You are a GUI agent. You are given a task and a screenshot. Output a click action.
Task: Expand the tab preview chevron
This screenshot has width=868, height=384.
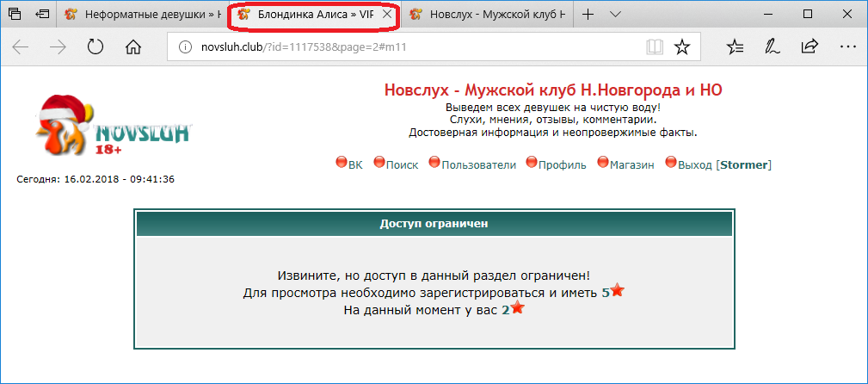(x=614, y=15)
